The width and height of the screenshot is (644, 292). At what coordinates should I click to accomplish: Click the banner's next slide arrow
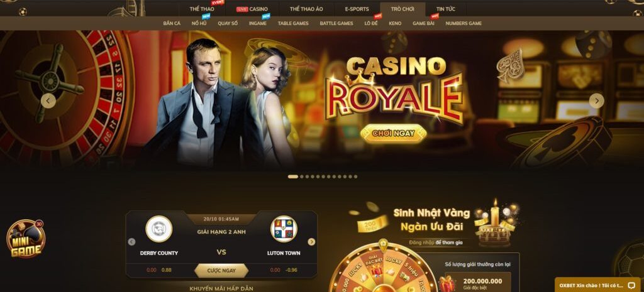tap(596, 100)
